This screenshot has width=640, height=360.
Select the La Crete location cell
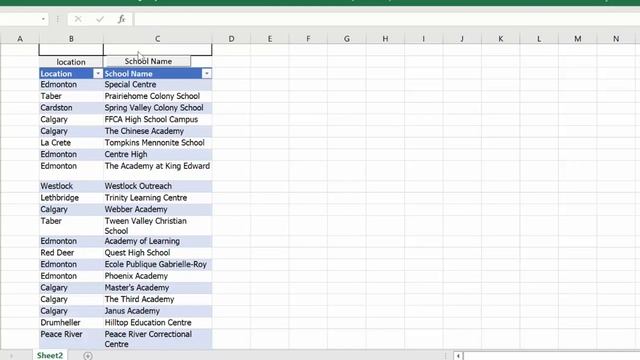click(71, 143)
